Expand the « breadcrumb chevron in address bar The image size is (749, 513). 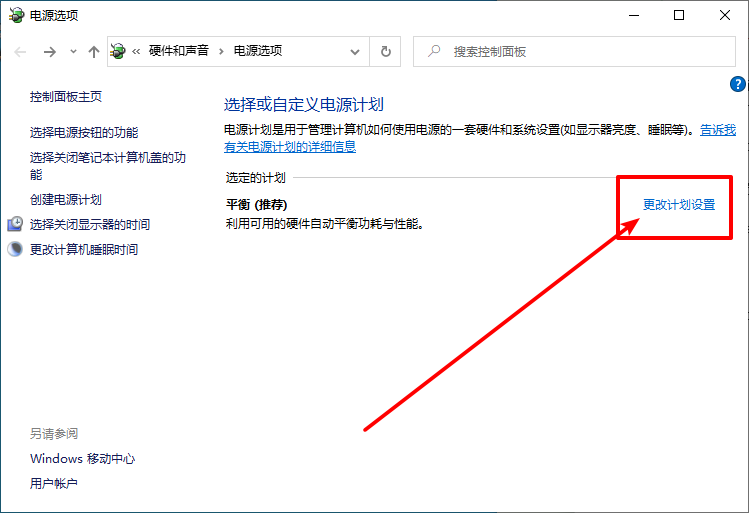pyautogui.click(x=136, y=51)
